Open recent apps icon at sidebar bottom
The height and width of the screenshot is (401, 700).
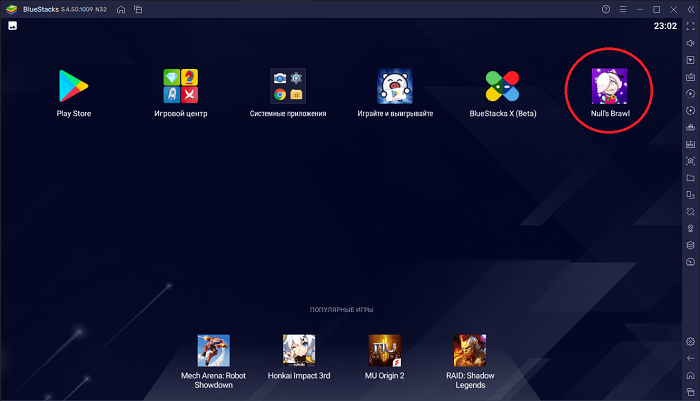(691, 392)
